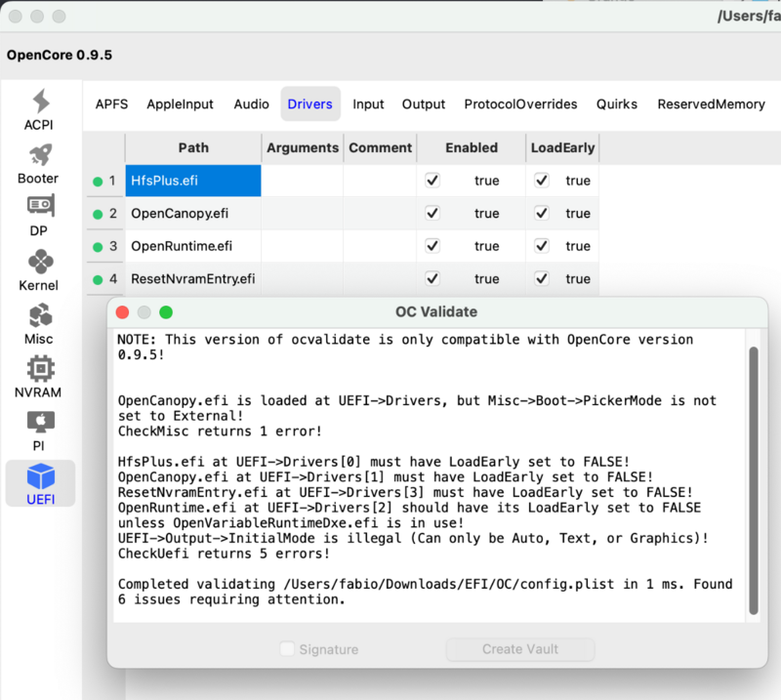Click the Create Vault button
The height and width of the screenshot is (700, 781).
(x=520, y=649)
